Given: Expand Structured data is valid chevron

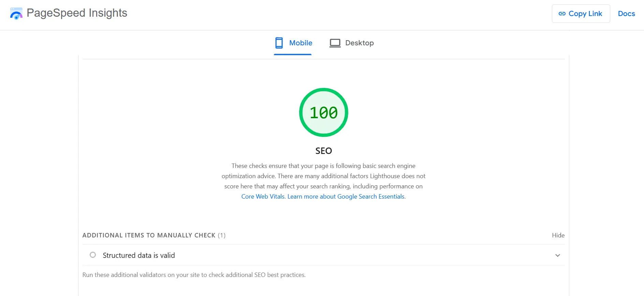Looking at the screenshot, I should tap(557, 255).
